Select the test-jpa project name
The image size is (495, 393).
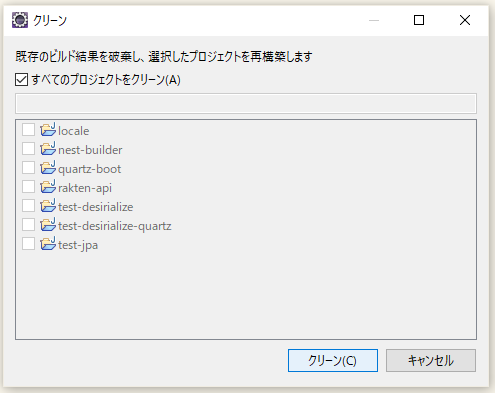pos(78,245)
